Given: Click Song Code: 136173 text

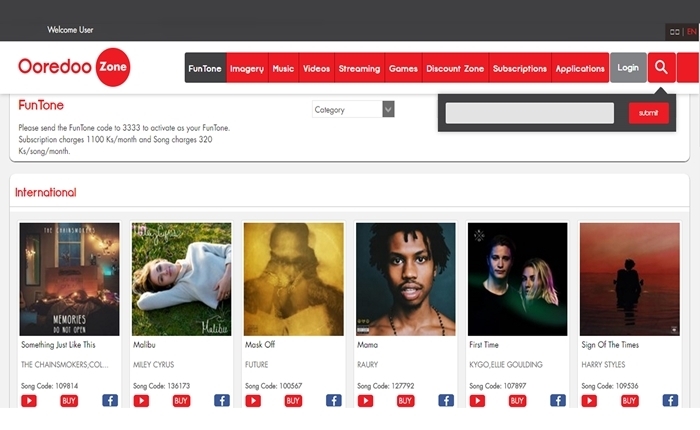Looking at the screenshot, I should tap(161, 386).
